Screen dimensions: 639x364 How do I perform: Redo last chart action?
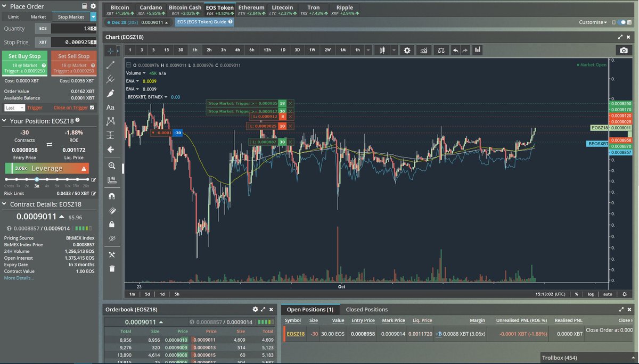click(x=465, y=49)
